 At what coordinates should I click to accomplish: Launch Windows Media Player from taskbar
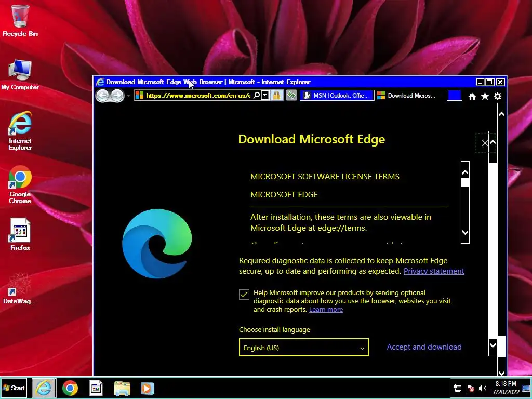pyautogui.click(x=147, y=389)
